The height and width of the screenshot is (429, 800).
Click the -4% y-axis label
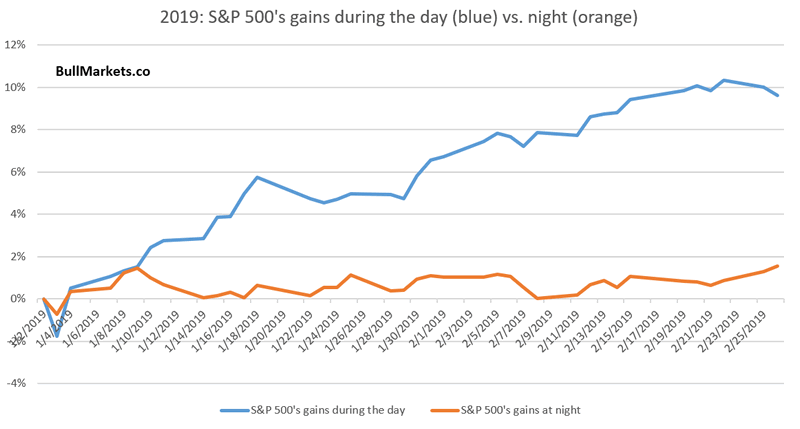21,383
